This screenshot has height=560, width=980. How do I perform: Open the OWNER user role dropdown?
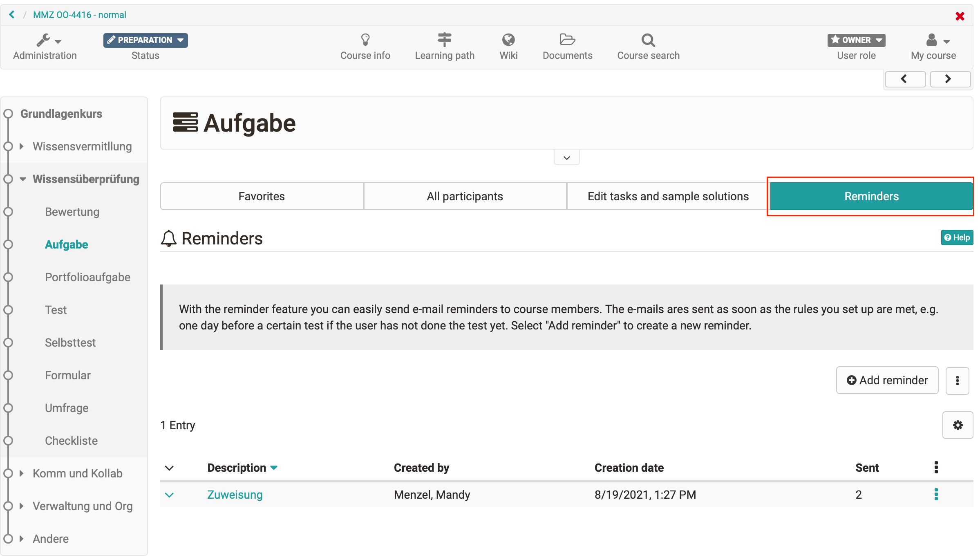click(x=856, y=40)
